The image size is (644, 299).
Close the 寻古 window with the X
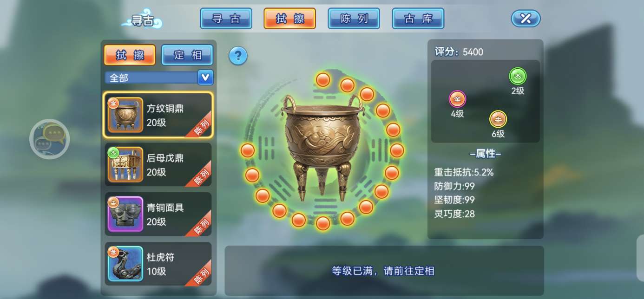[526, 19]
